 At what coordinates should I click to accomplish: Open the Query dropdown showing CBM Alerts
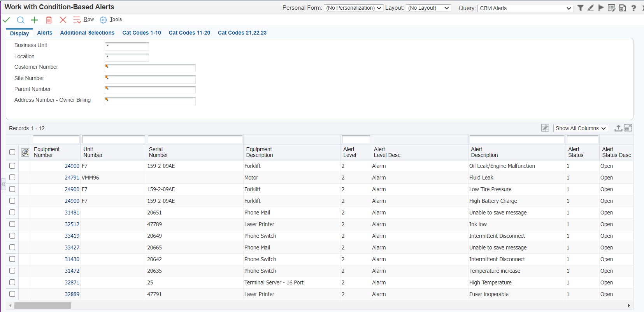(525, 8)
